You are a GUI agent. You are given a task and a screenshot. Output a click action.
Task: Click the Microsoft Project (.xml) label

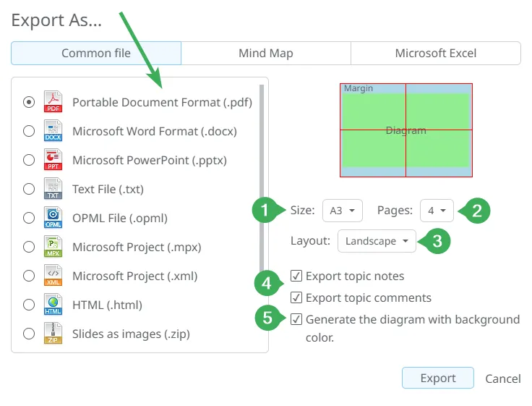coord(135,276)
